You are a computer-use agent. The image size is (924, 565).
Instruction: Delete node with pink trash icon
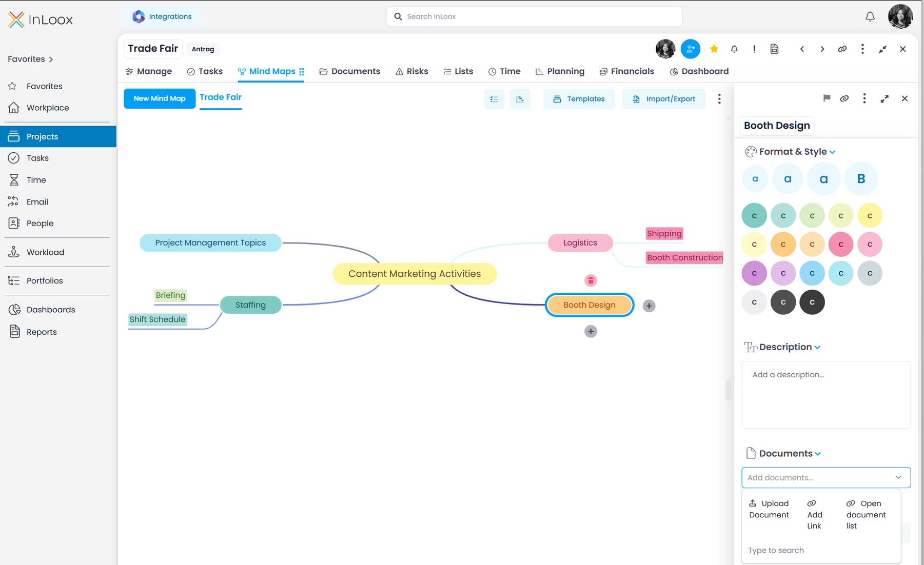coord(591,280)
